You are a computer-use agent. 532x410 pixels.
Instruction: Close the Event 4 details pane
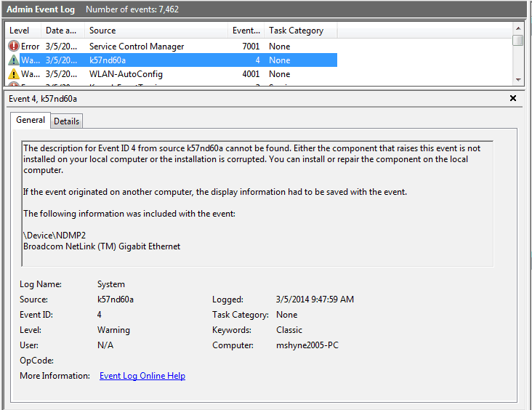pos(513,98)
